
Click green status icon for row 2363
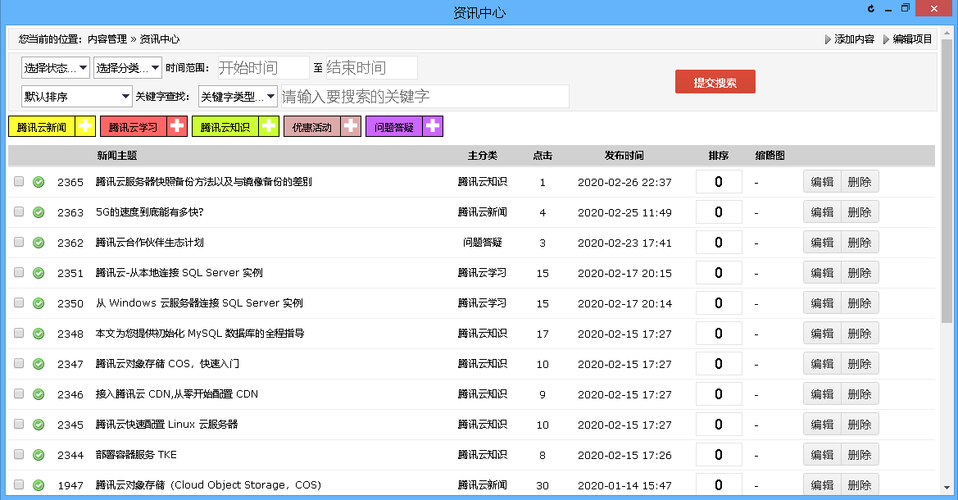(38, 212)
